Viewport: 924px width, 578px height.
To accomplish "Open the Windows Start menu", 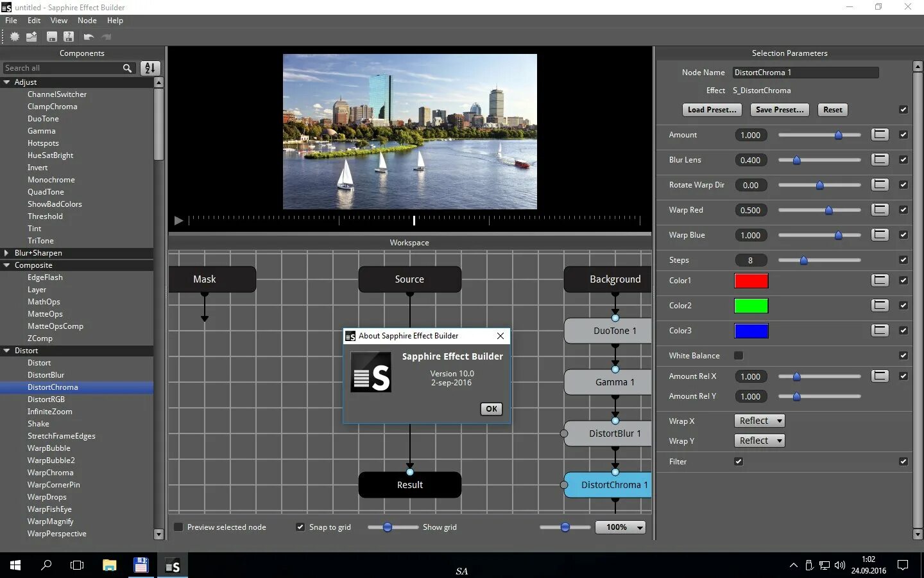I will pos(15,565).
